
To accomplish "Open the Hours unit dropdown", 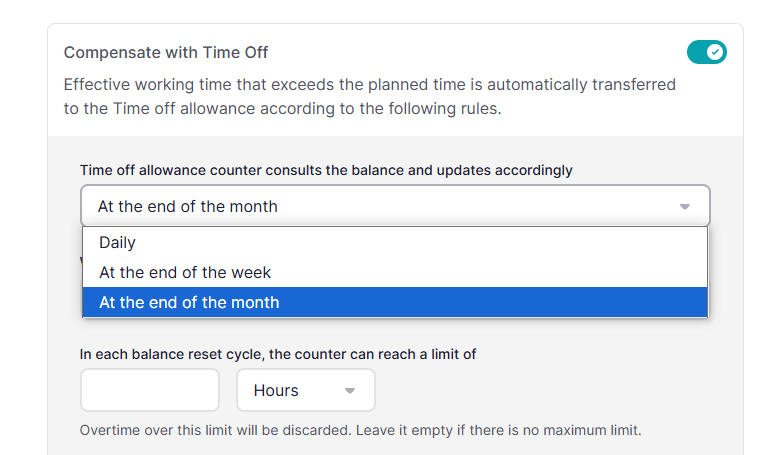I will click(x=306, y=390).
